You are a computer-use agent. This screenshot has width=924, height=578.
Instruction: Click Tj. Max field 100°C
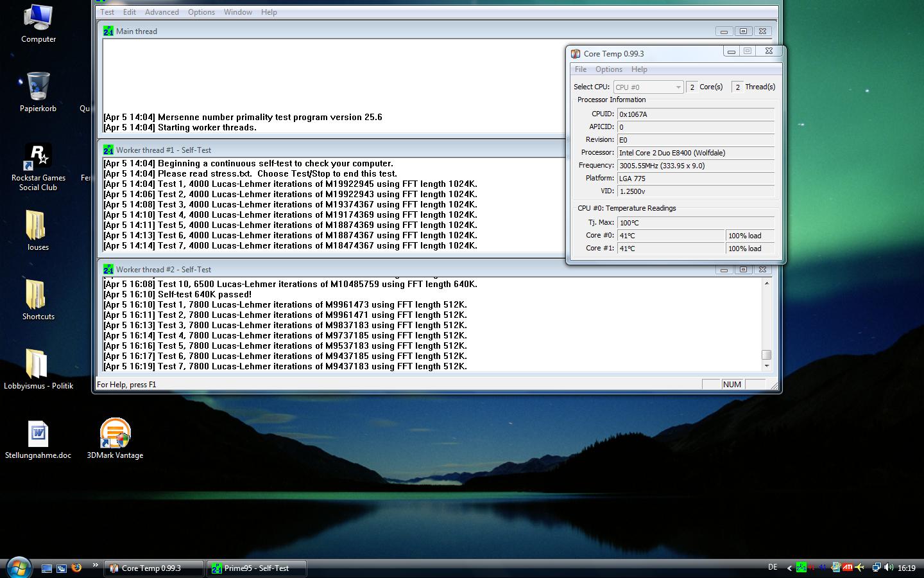[696, 223]
